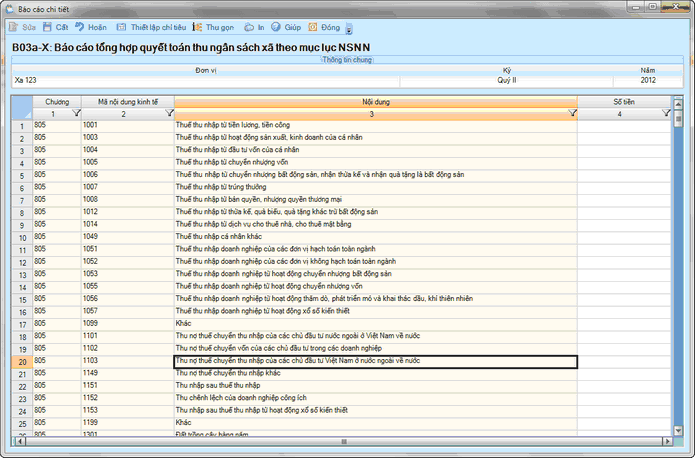Click the Hoãn undo arrow icon

[79, 27]
